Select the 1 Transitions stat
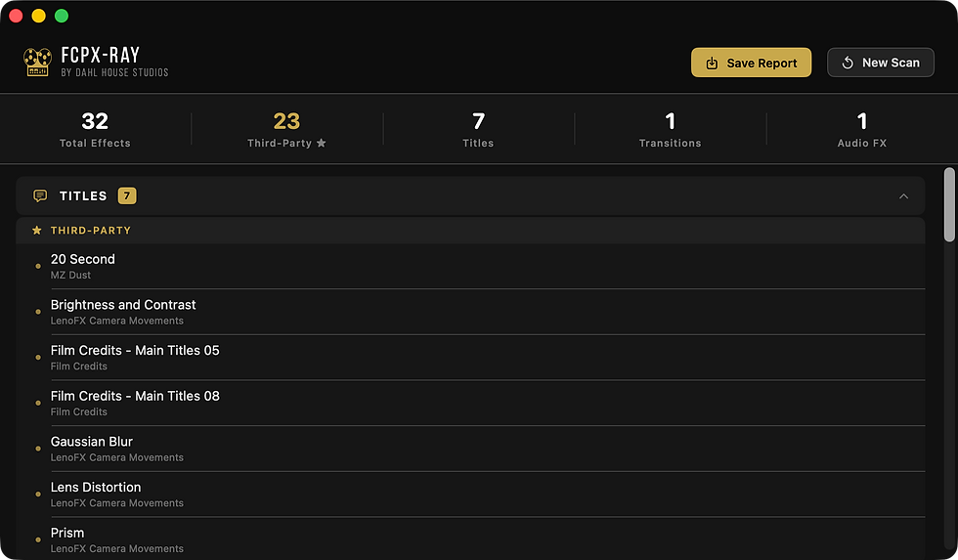Image resolution: width=958 pixels, height=560 pixels. click(x=671, y=129)
